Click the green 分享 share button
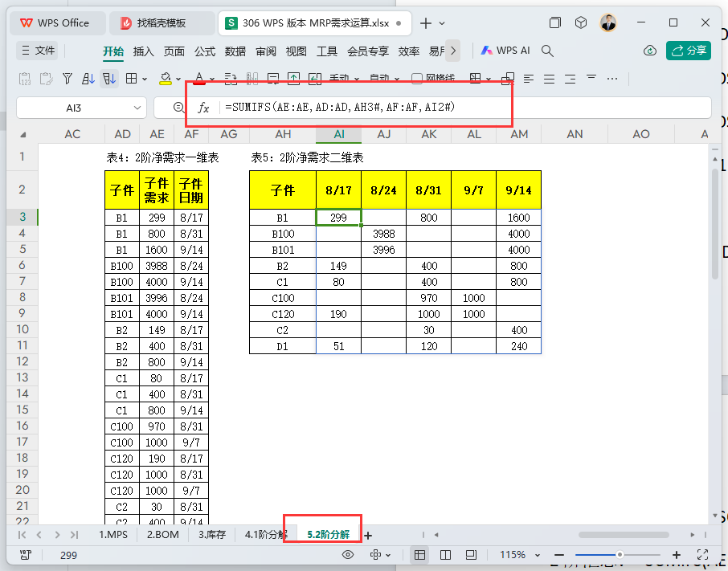This screenshot has width=728, height=571. (x=689, y=51)
